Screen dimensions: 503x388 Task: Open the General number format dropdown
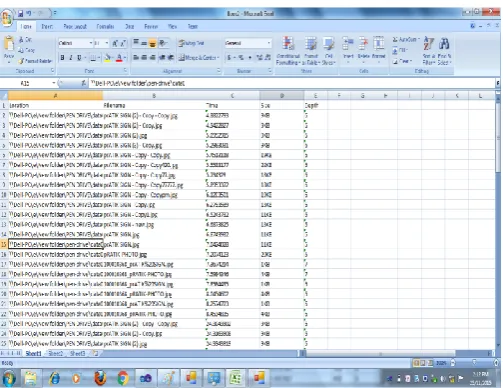(x=269, y=43)
